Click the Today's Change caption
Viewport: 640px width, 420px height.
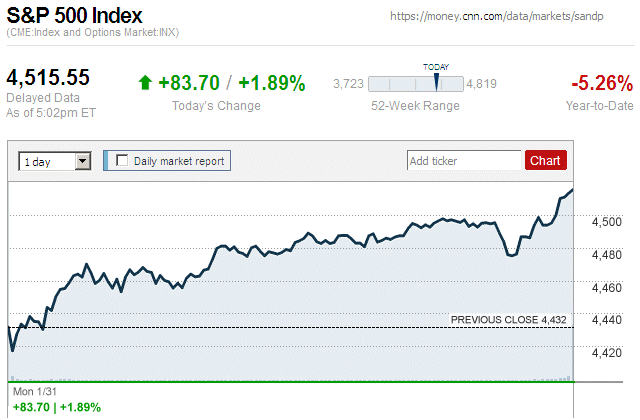(216, 106)
